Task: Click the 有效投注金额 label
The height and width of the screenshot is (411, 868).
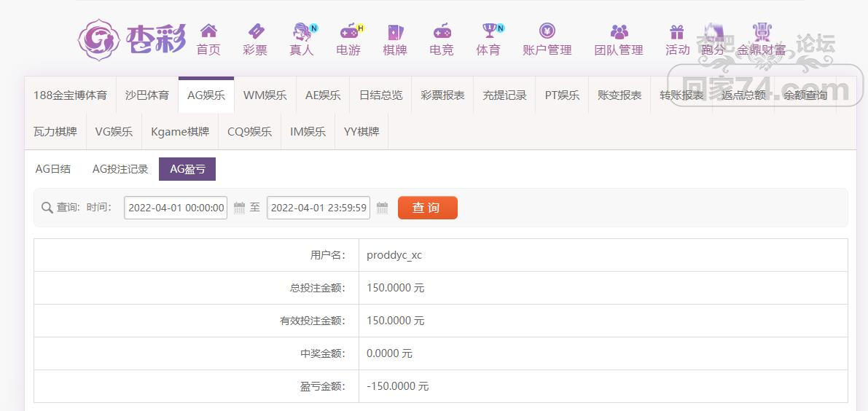Action: (313, 321)
